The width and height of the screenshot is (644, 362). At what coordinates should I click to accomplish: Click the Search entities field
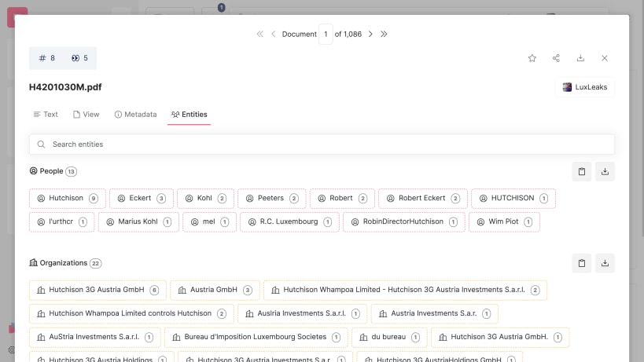(x=322, y=144)
